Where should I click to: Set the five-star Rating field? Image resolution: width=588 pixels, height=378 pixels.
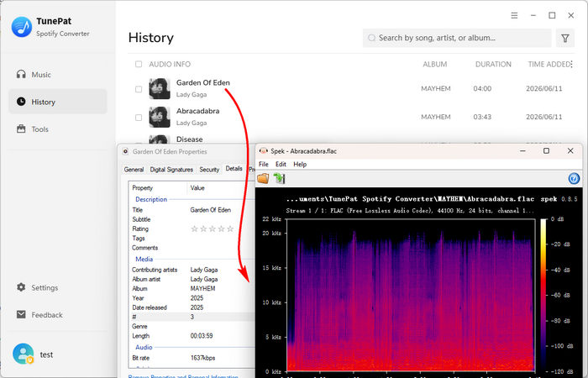[x=212, y=228]
